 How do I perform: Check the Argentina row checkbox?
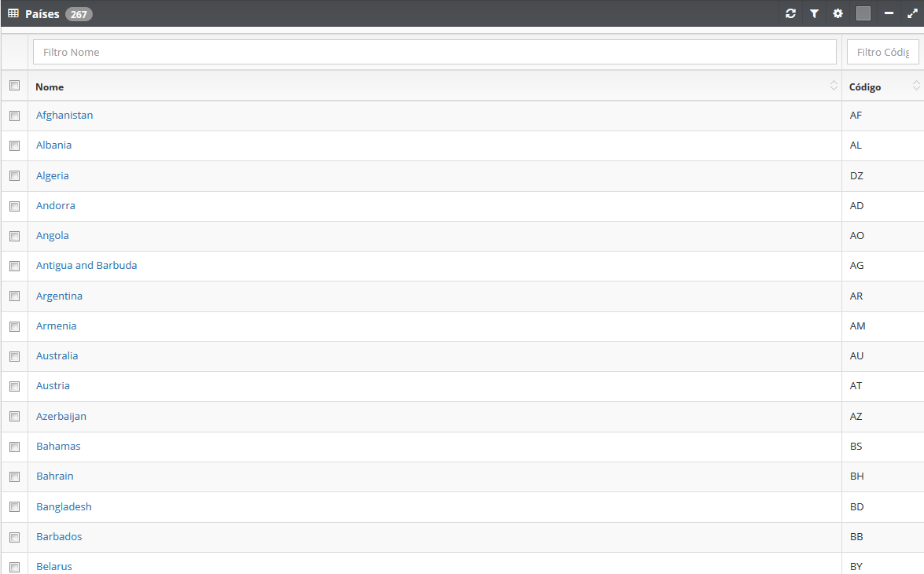click(15, 296)
